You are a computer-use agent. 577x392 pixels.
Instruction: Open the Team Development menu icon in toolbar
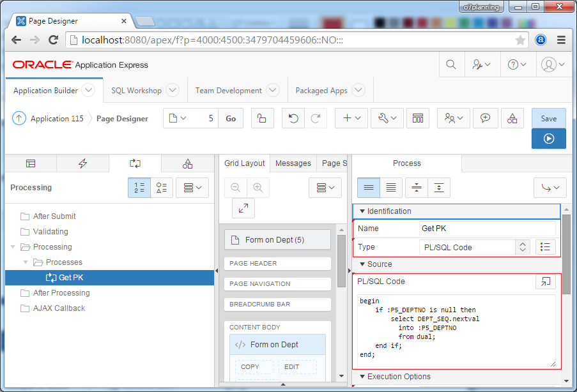[454, 118]
